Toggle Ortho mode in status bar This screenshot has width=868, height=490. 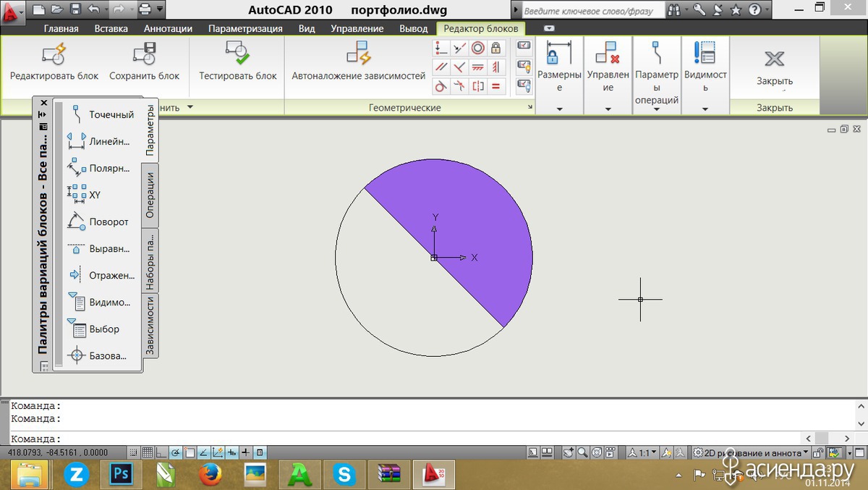click(x=161, y=452)
